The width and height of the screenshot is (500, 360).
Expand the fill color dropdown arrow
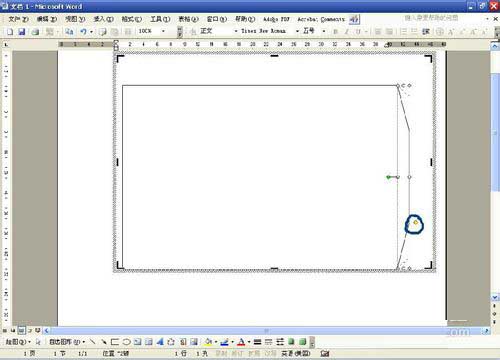click(216, 342)
